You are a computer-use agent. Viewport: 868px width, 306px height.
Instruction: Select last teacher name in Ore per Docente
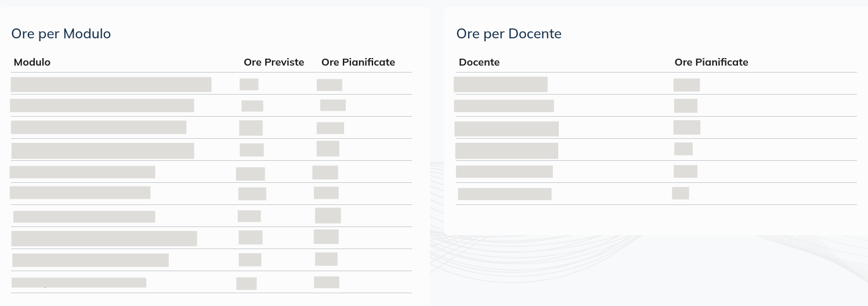[504, 194]
